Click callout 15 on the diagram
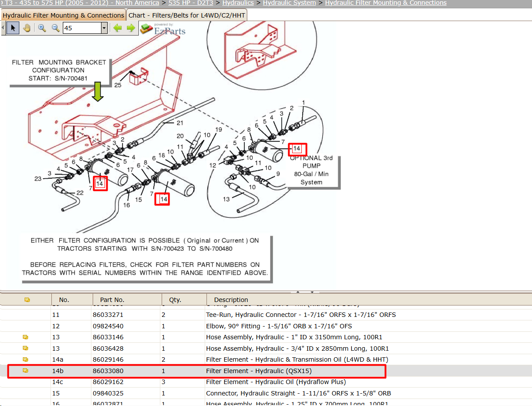 point(138,200)
